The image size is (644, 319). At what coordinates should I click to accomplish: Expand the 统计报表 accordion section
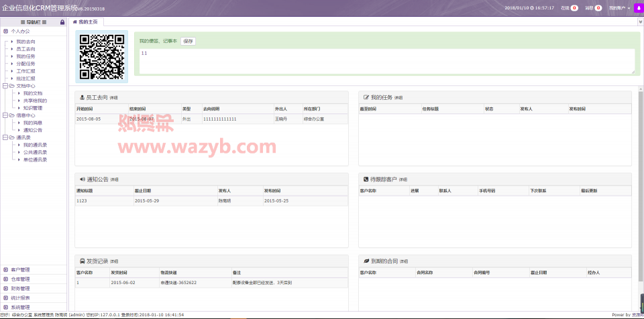34,298
